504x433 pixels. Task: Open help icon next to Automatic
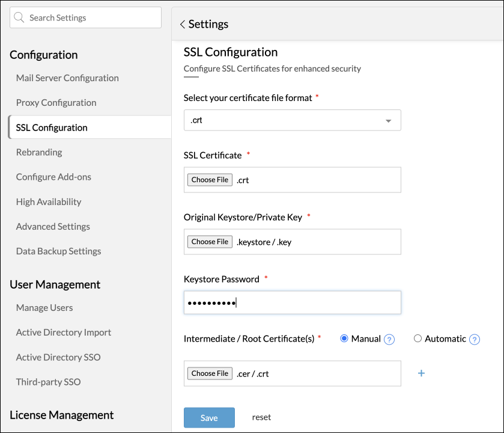tap(475, 339)
